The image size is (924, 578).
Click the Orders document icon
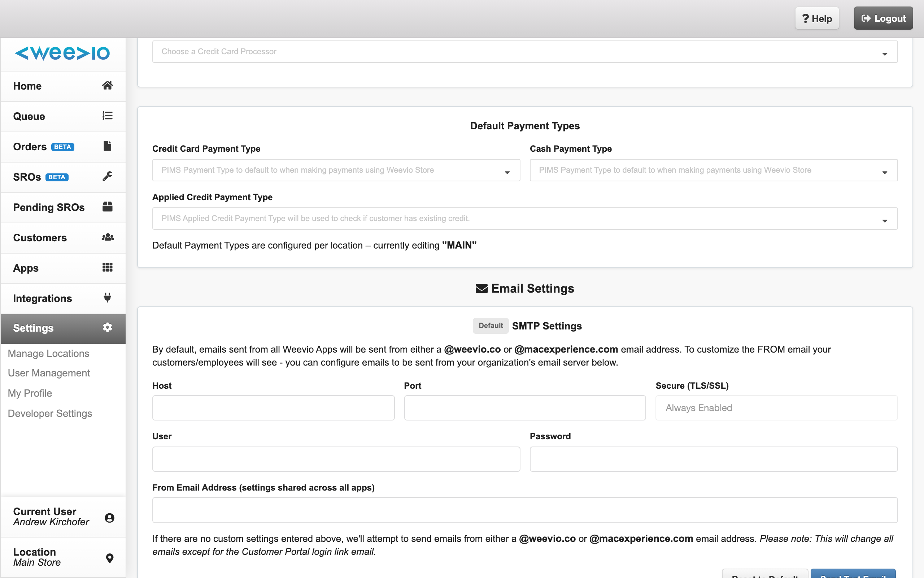pyautogui.click(x=107, y=146)
